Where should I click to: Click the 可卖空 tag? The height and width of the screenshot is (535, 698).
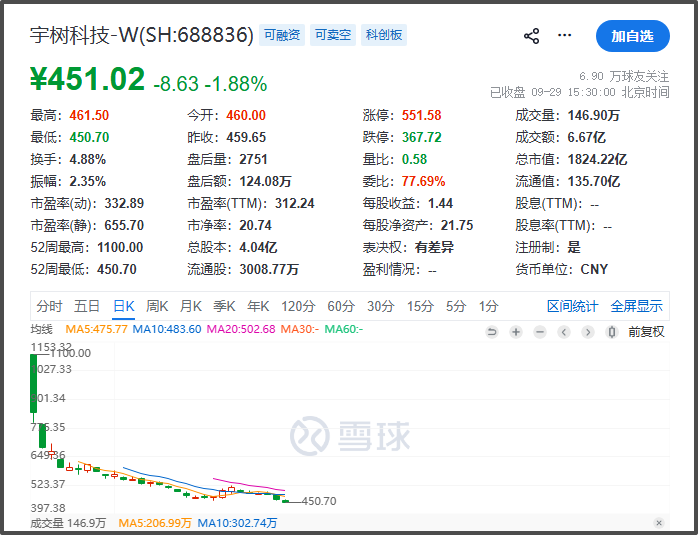(333, 35)
